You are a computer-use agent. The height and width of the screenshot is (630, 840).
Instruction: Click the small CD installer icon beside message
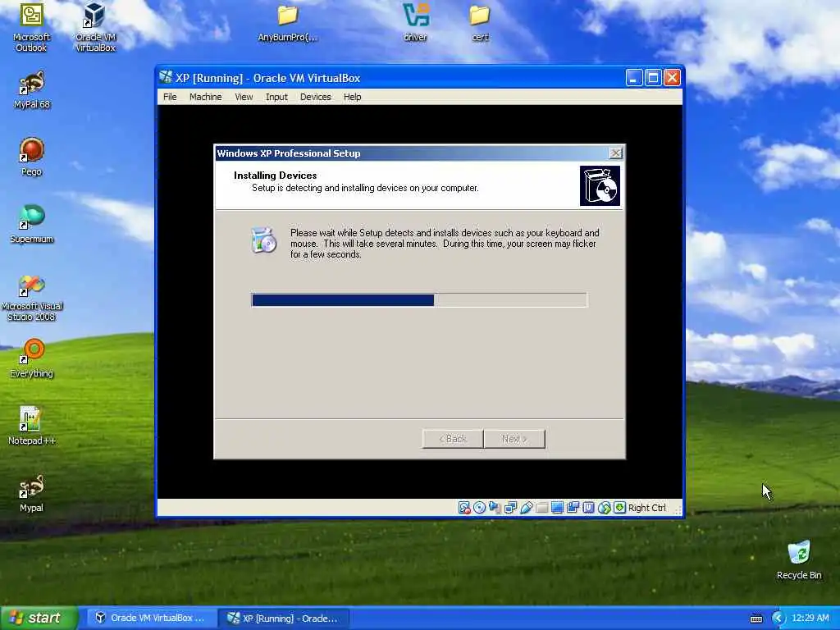coord(263,240)
